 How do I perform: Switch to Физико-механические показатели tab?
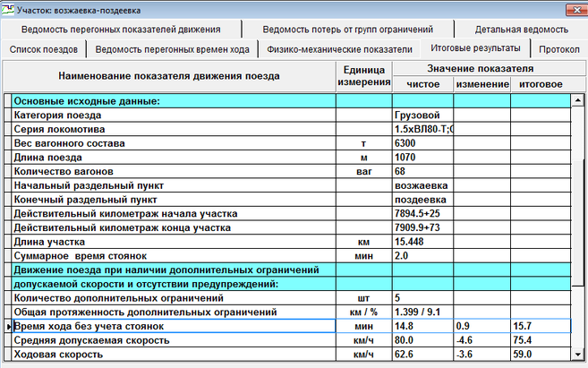click(x=339, y=49)
